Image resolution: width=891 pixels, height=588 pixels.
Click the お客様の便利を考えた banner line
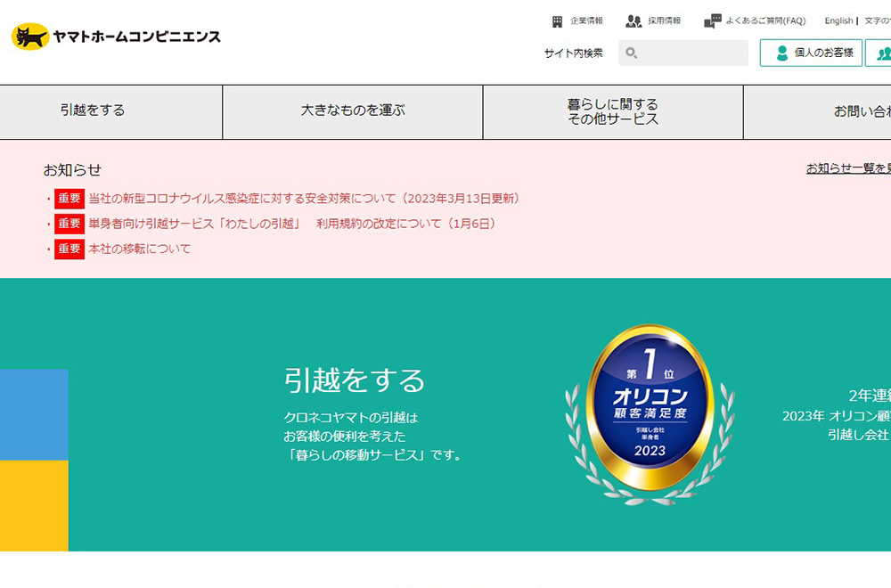coord(344,437)
